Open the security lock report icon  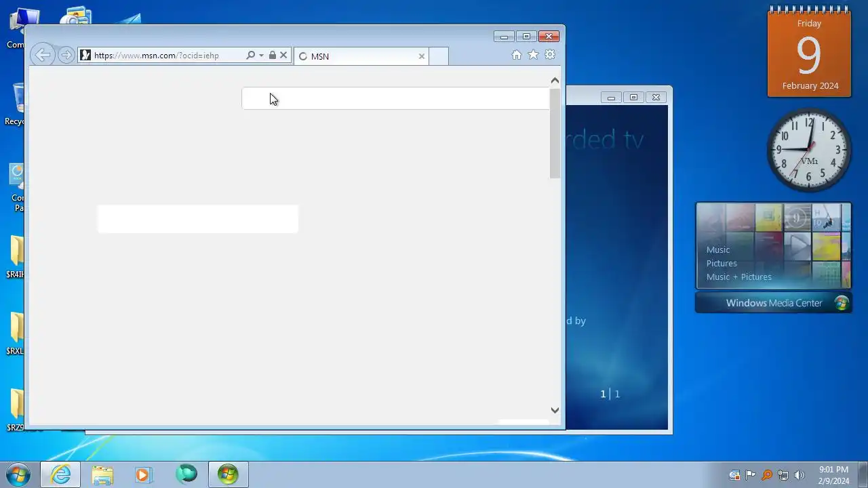click(x=272, y=56)
